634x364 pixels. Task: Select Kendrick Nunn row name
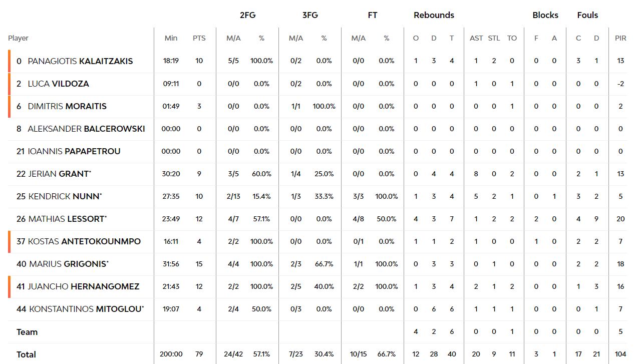64,196
